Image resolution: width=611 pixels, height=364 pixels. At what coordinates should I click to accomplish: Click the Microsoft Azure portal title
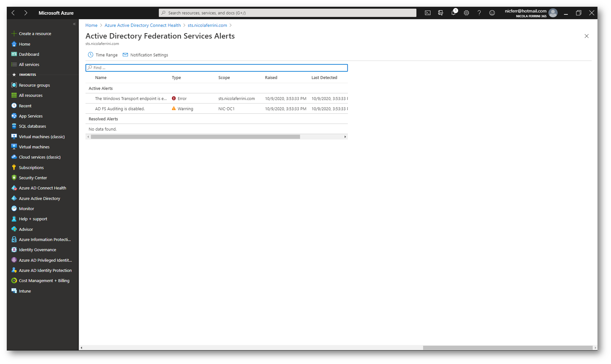(56, 13)
